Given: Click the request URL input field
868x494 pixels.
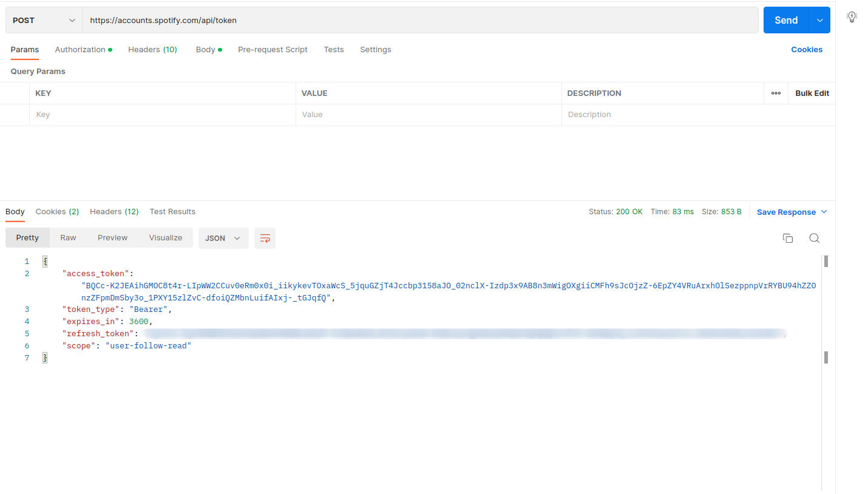Looking at the screenshot, I should coord(364,19).
